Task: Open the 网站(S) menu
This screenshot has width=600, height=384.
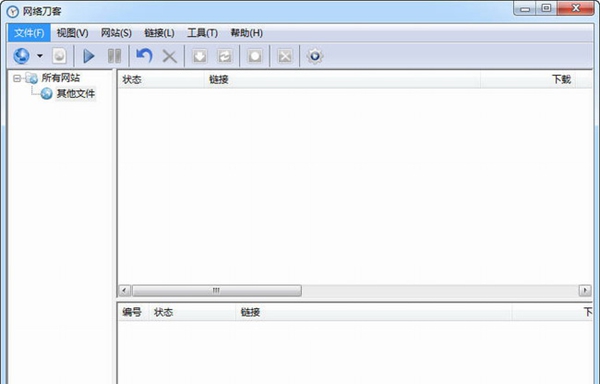Action: point(116,33)
